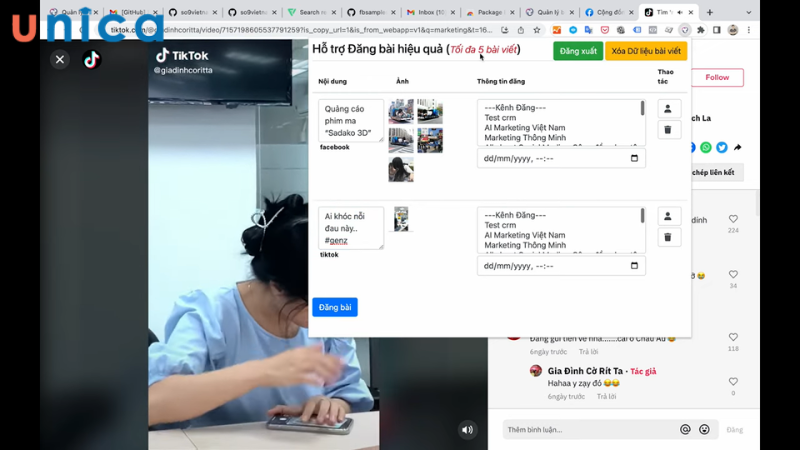Image resolution: width=800 pixels, height=450 pixels.
Task: Click the channel list scrollbar in tiktok row
Action: point(642,216)
